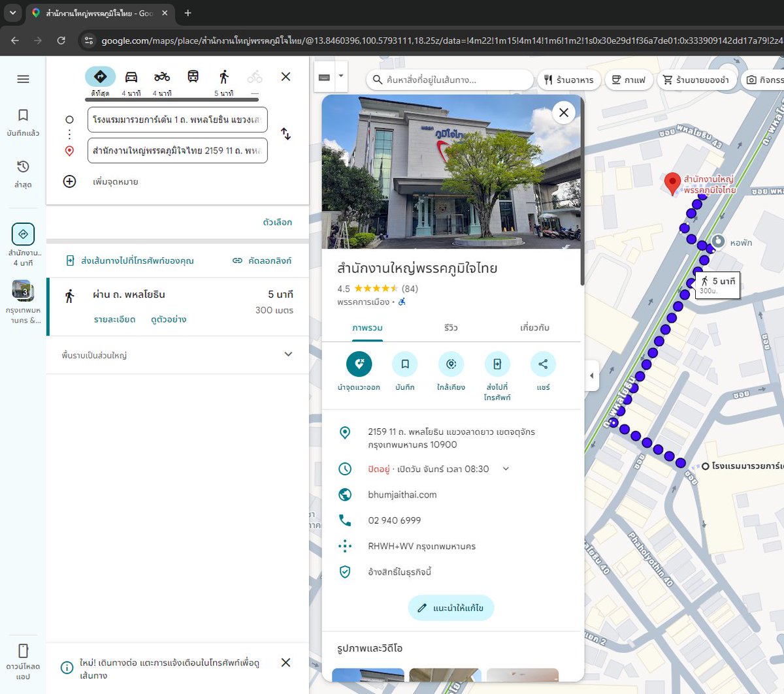Open Saved places (บันทึกแล้ว) in sidebar
784x694 pixels.
click(x=23, y=123)
